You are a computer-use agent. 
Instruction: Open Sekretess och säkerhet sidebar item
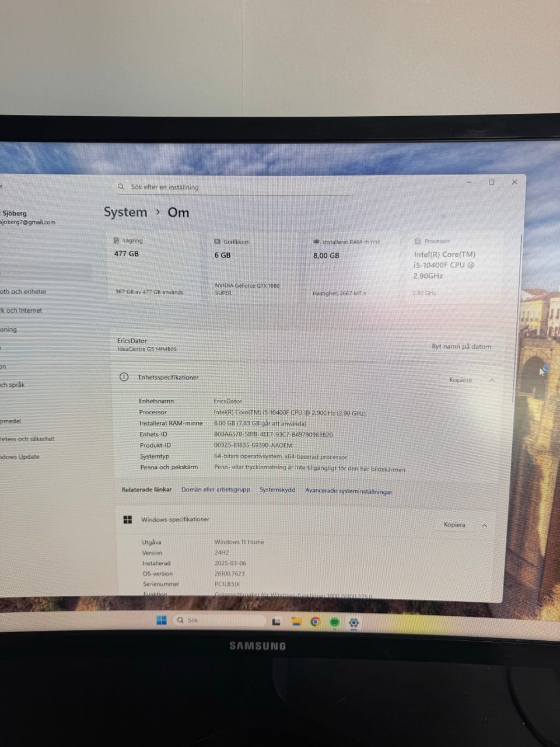(x=27, y=438)
